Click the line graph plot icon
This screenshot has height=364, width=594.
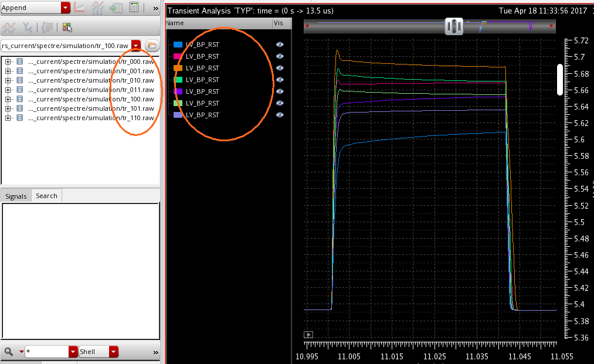click(x=79, y=8)
